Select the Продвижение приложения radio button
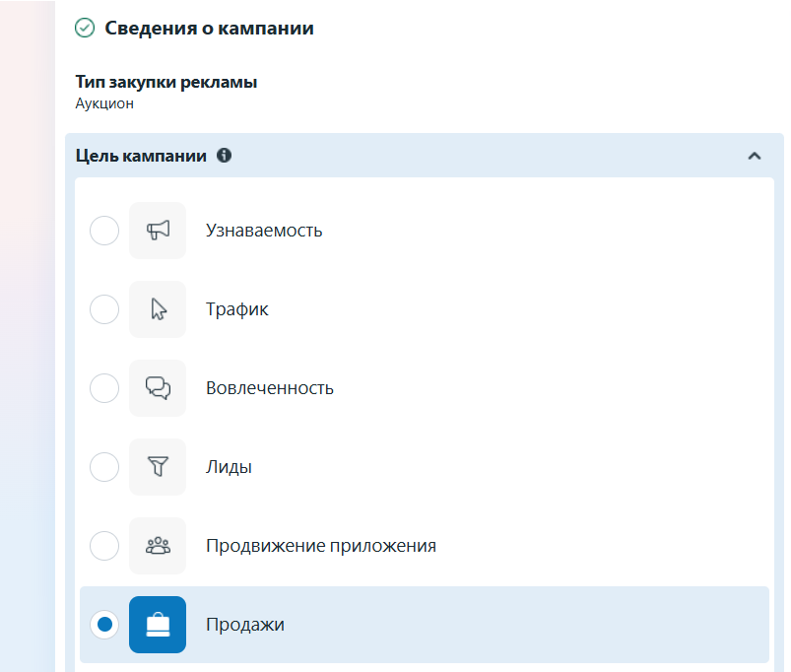 point(104,545)
